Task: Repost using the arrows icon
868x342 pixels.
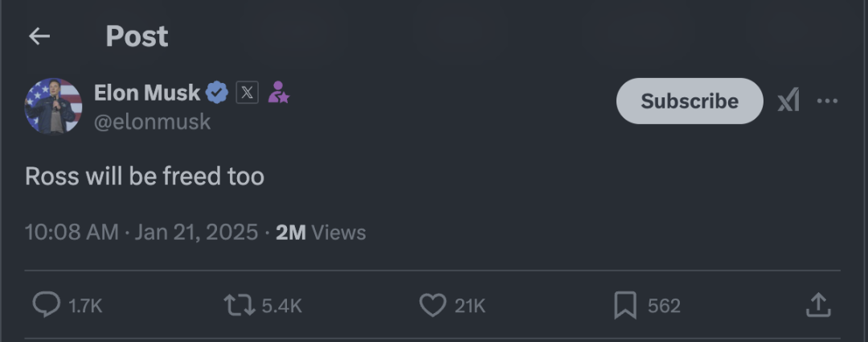Action: [238, 305]
